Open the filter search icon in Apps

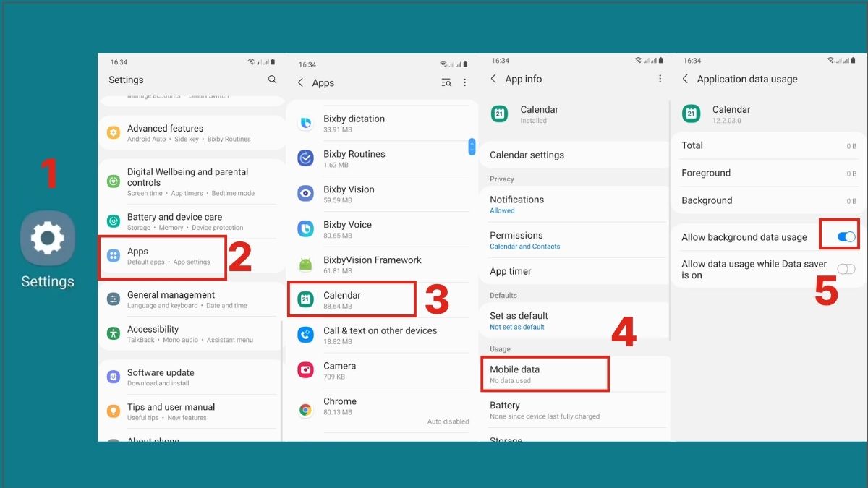[x=446, y=83]
